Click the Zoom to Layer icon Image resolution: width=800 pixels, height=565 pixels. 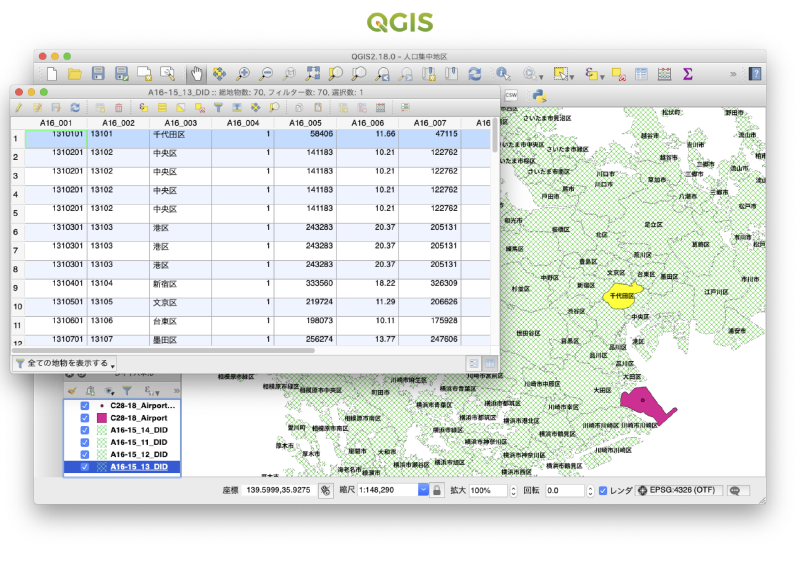point(359,74)
